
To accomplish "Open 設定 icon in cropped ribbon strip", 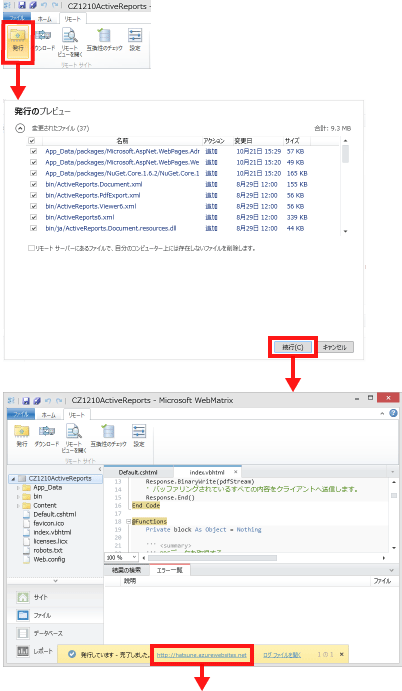I will pos(135,39).
